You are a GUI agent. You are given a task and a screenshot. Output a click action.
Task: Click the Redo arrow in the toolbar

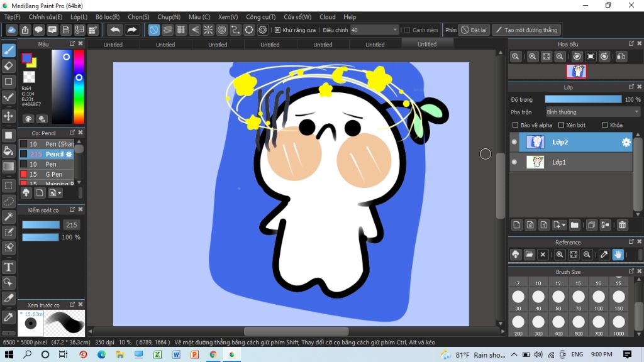coord(132,30)
